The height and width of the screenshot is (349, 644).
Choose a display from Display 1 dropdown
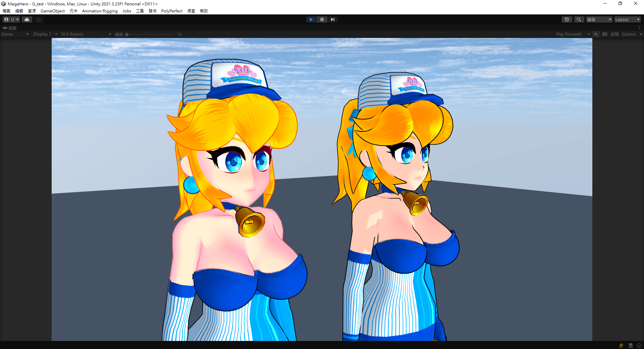coord(45,34)
